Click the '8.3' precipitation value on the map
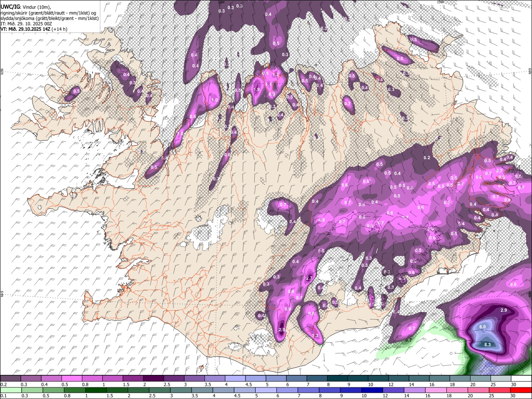This screenshot has width=532, height=399. tap(488, 345)
